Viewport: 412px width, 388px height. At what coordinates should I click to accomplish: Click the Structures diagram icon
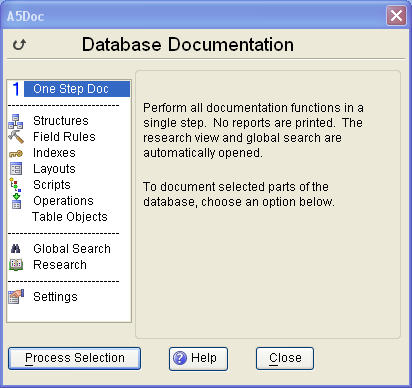(x=16, y=121)
